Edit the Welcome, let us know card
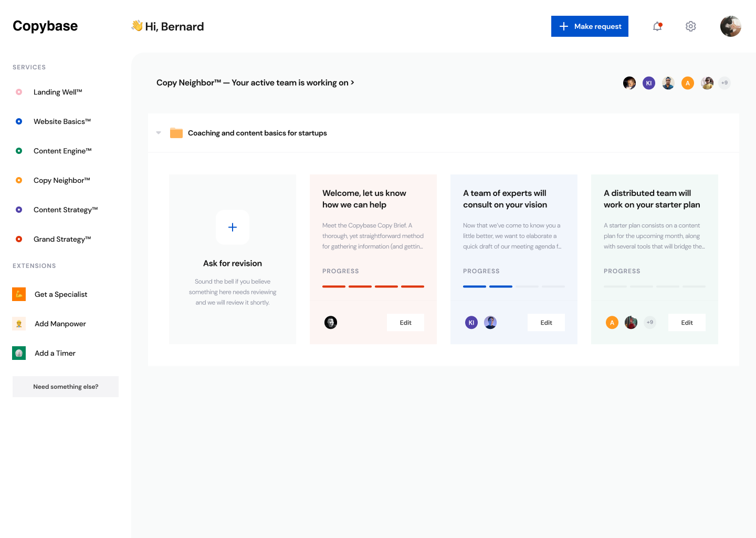The width and height of the screenshot is (756, 538). point(405,323)
